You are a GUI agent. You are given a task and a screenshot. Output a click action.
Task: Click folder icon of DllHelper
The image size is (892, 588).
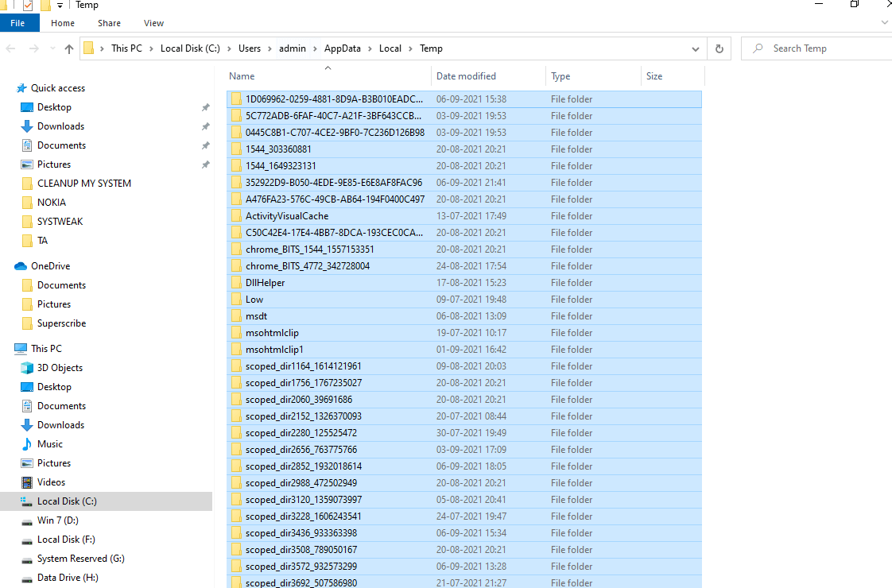pos(236,283)
